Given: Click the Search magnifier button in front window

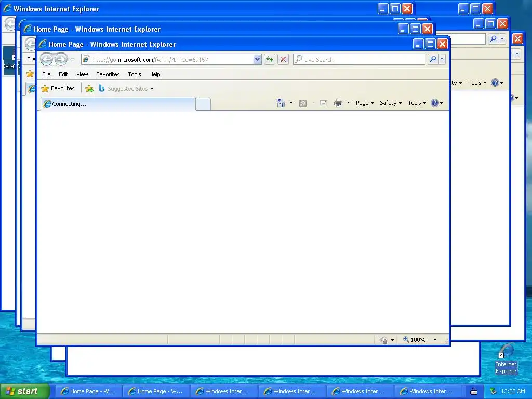Looking at the screenshot, I should [433, 59].
